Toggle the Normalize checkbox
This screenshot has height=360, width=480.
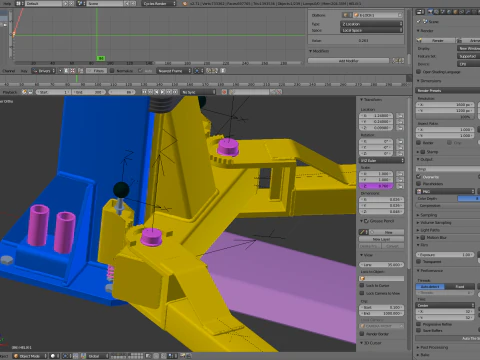coord(112,71)
